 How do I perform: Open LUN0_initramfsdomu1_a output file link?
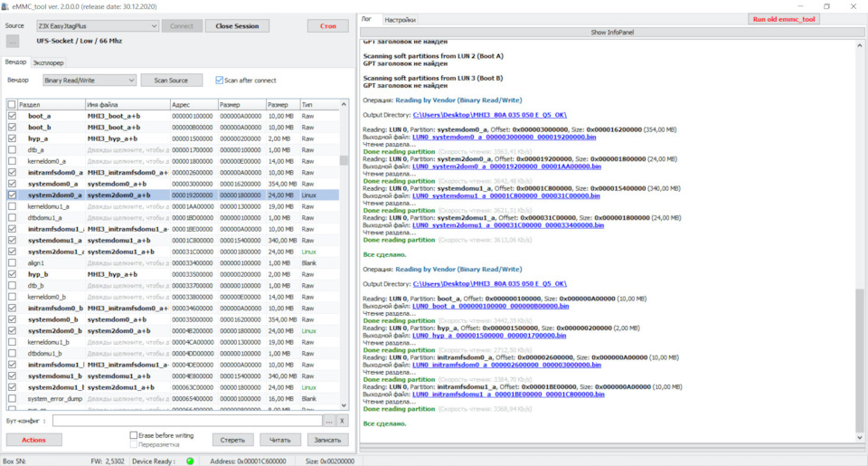tap(508, 394)
